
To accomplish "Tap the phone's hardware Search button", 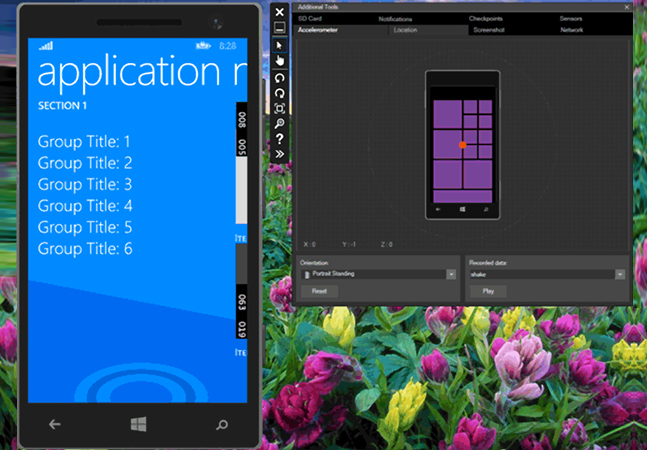I will pyautogui.click(x=222, y=424).
